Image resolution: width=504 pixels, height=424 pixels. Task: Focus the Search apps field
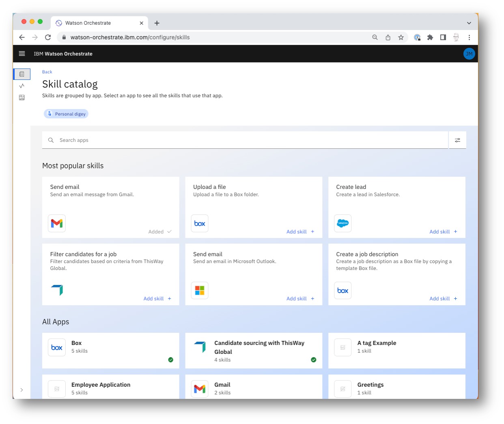click(245, 140)
